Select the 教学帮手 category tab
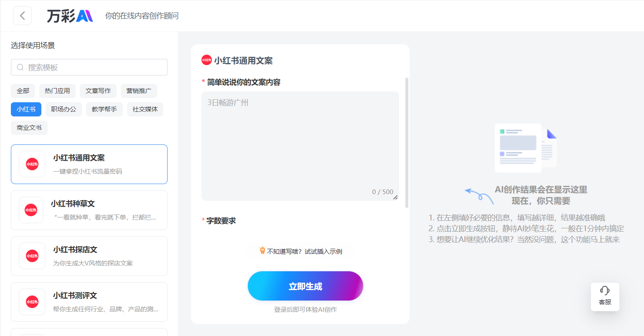The height and width of the screenshot is (336, 644). click(104, 109)
